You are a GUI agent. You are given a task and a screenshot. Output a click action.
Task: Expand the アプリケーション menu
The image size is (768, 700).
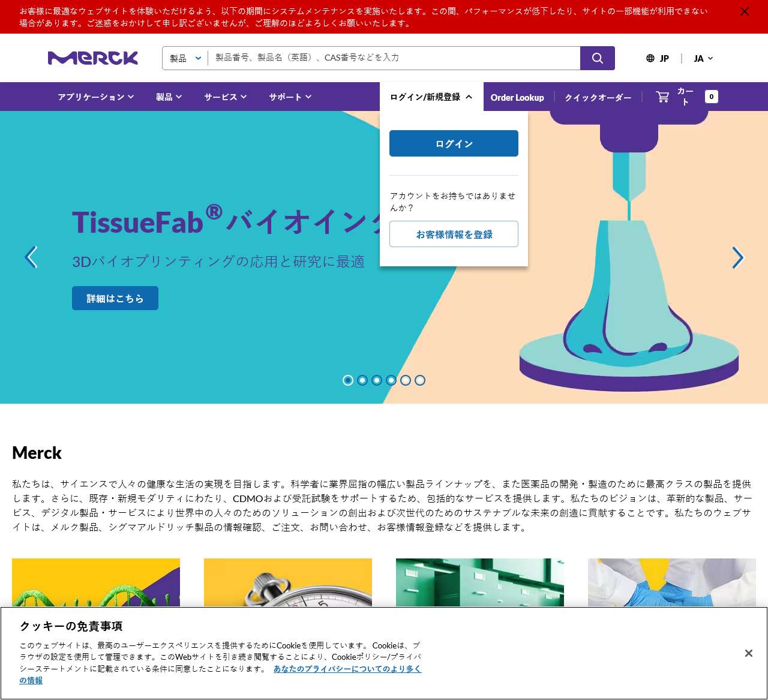[96, 97]
